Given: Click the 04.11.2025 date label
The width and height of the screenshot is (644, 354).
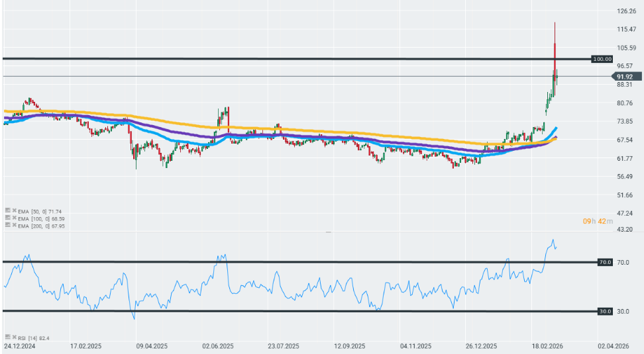Looking at the screenshot, I should (415, 346).
